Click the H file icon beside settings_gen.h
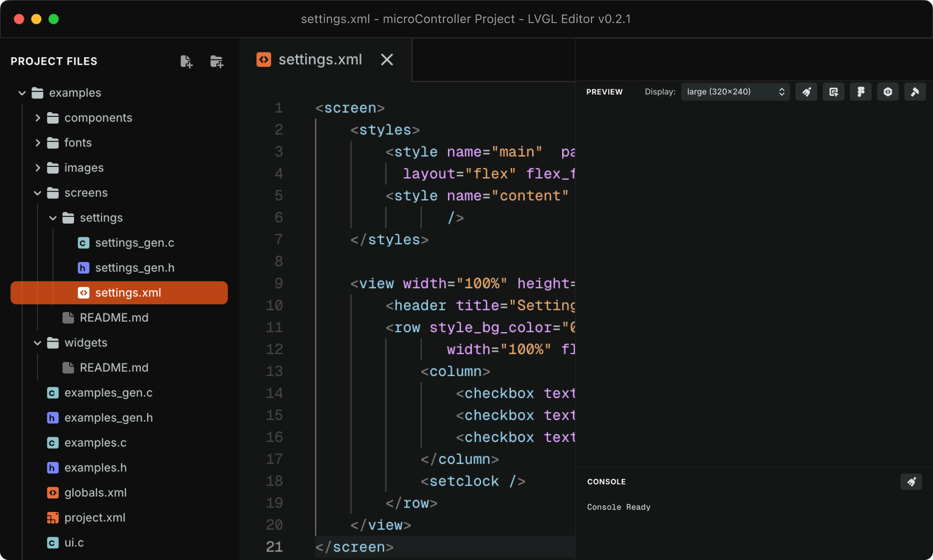This screenshot has height=560, width=933. [x=83, y=268]
